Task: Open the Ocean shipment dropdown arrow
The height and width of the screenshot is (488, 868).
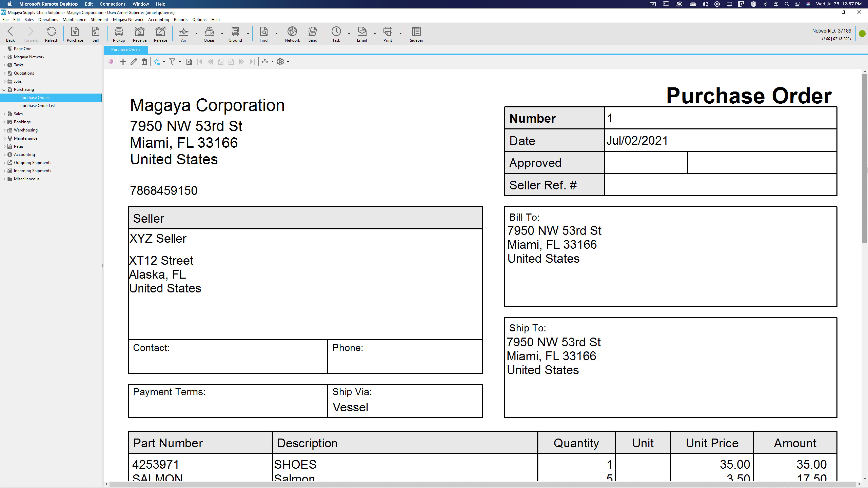Action: [222, 34]
